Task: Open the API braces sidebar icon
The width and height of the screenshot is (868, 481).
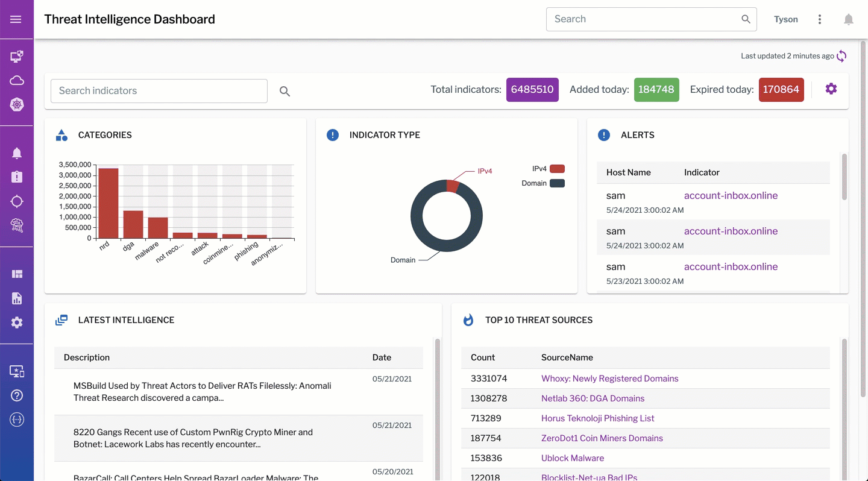Action: click(x=17, y=420)
